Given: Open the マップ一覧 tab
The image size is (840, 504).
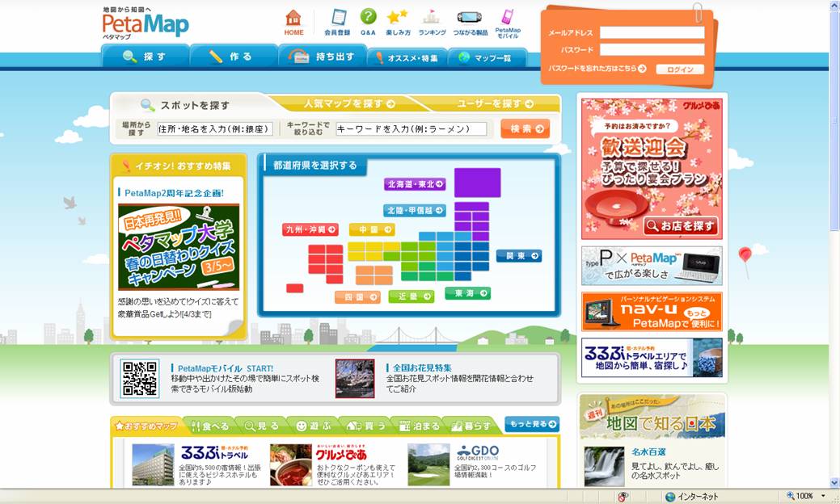Looking at the screenshot, I should click(x=487, y=58).
